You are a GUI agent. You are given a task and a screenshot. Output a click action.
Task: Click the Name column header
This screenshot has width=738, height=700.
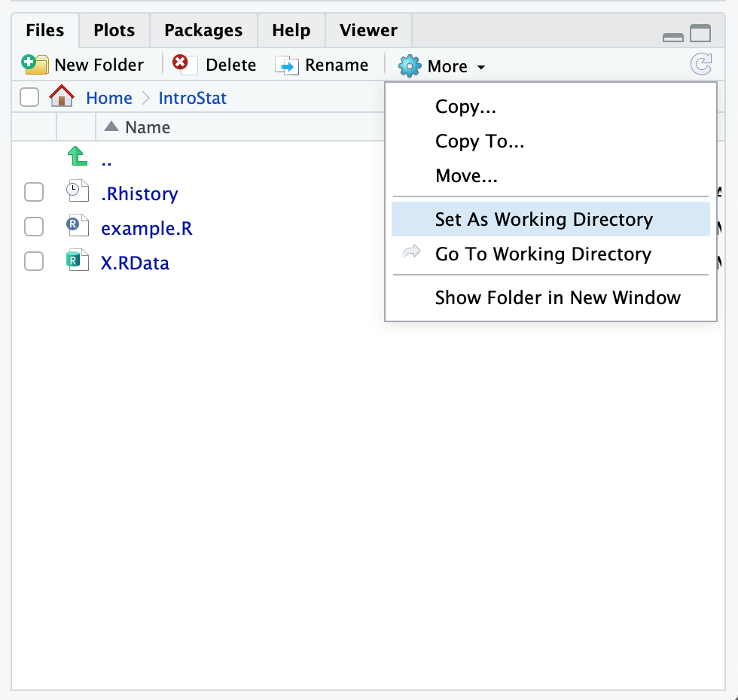[148, 127]
